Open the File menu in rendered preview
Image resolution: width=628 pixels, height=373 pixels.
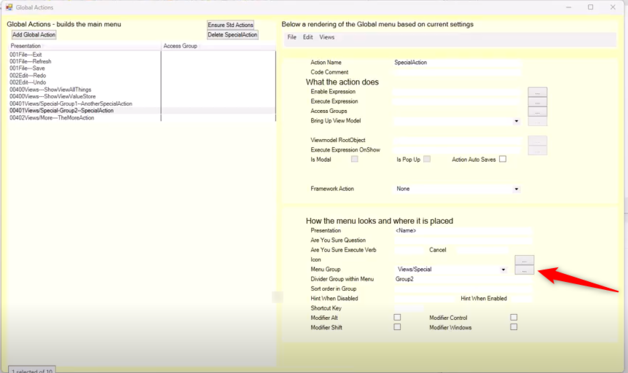click(292, 37)
